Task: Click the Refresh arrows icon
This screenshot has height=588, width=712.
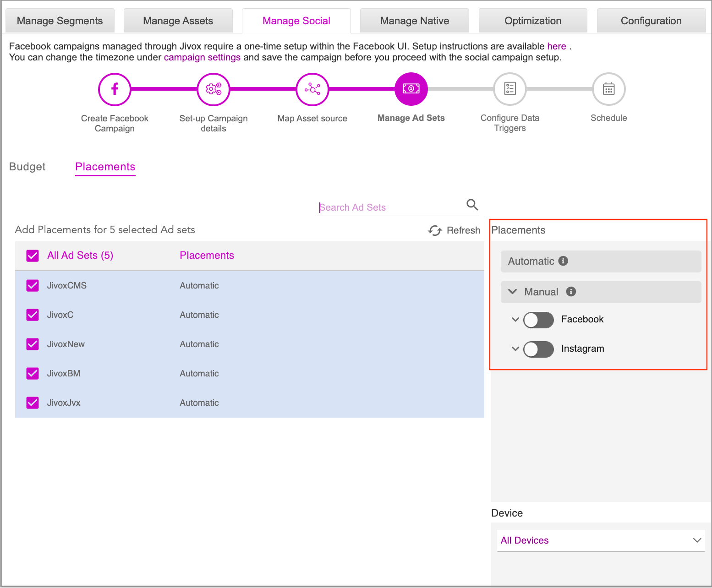Action: point(435,230)
